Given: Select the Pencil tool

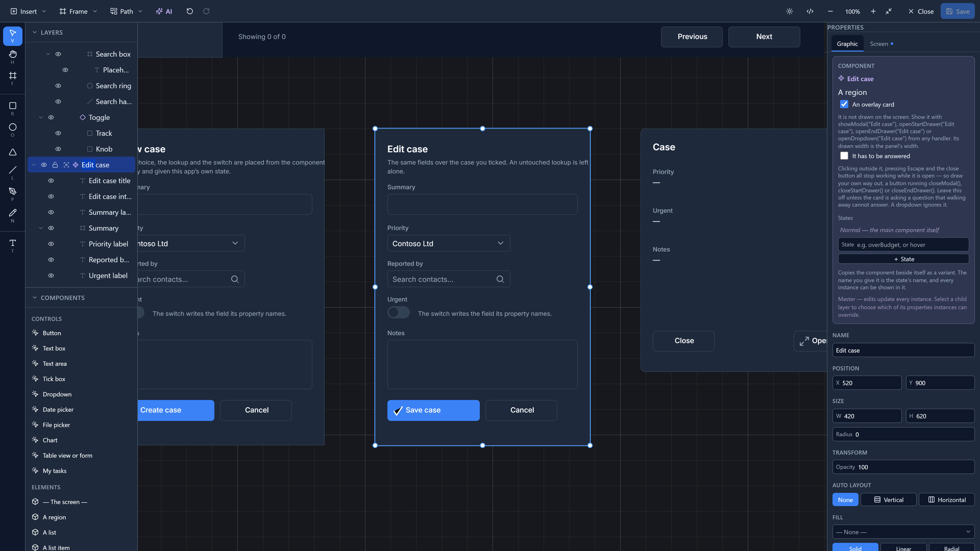Looking at the screenshot, I should [x=13, y=215].
